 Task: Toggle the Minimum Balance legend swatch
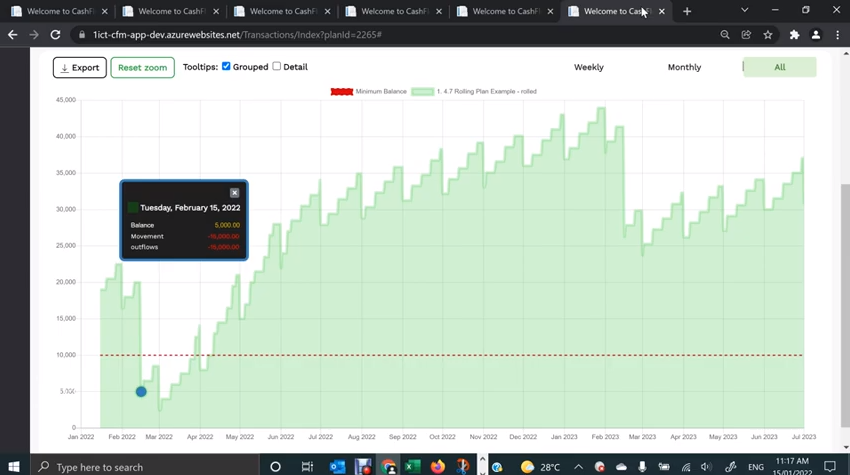tap(342, 92)
